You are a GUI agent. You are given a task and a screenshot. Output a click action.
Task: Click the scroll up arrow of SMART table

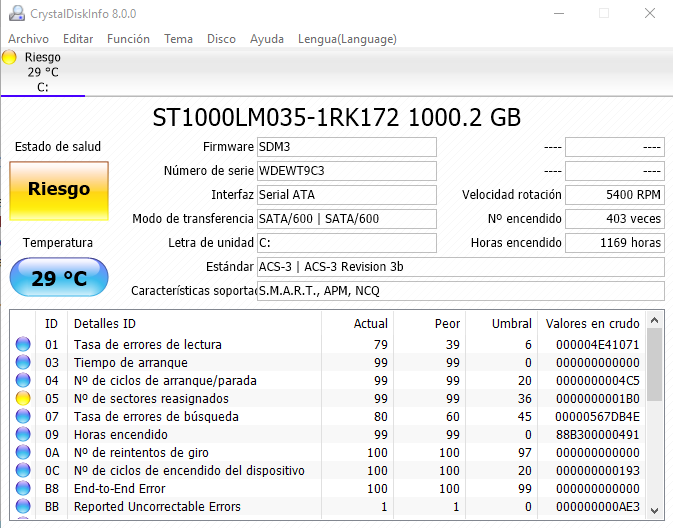pyautogui.click(x=655, y=320)
